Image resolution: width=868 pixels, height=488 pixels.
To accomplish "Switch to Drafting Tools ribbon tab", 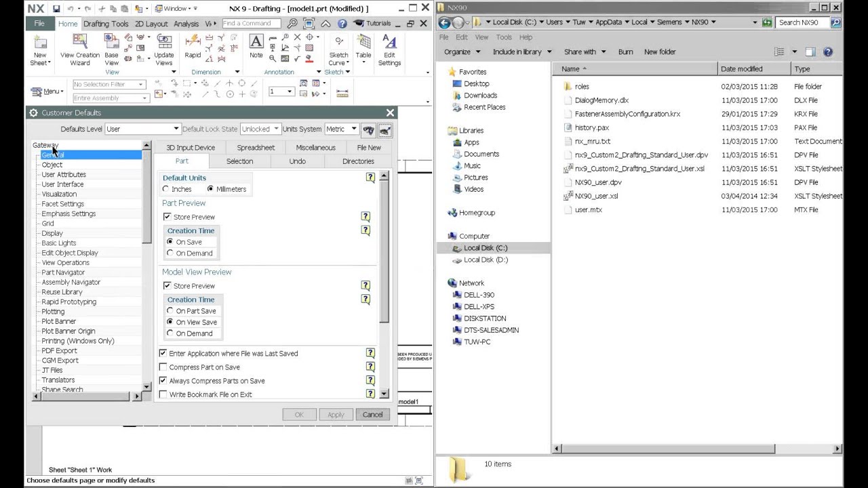I will click(106, 24).
